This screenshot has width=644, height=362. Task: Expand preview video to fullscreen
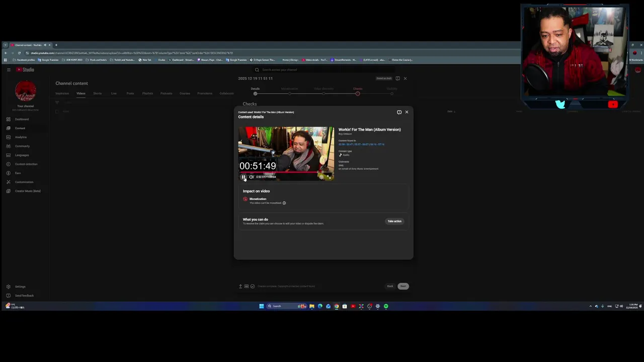point(329,177)
